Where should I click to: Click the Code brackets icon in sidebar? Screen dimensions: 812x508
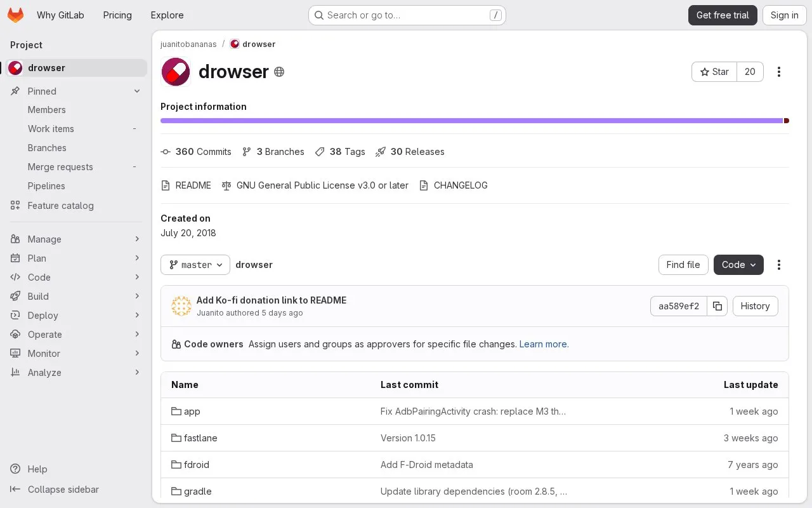click(x=15, y=277)
